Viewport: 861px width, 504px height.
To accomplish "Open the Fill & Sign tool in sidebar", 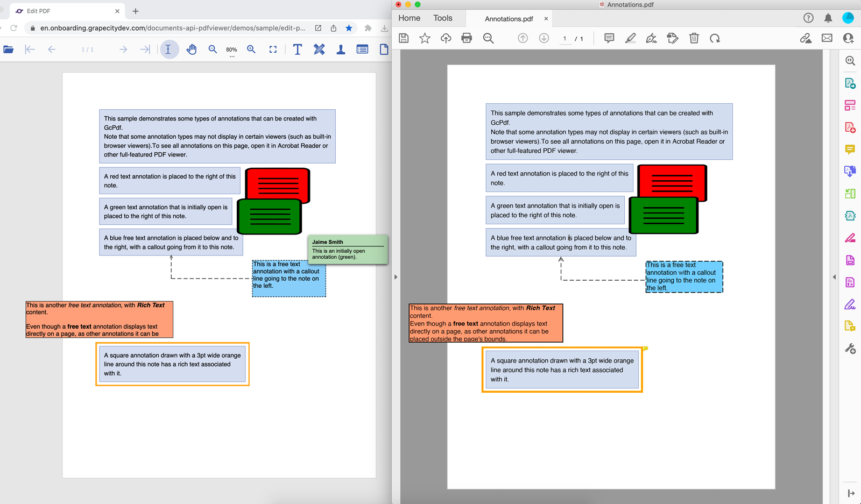I will tap(850, 304).
